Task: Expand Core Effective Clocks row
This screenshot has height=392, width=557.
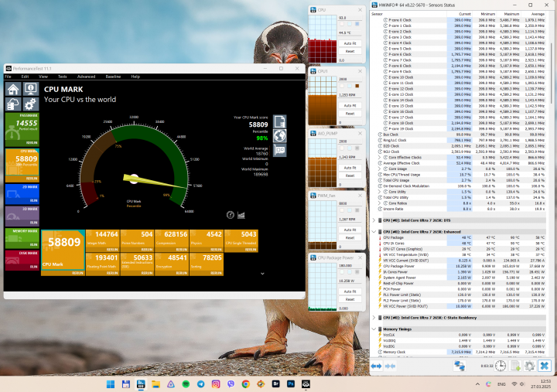Action: point(379,157)
